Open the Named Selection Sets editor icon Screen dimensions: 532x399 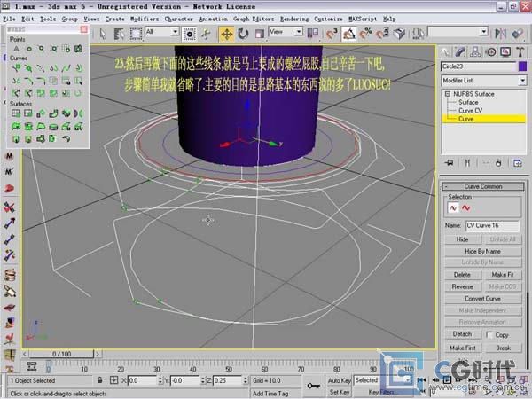[x=419, y=34]
